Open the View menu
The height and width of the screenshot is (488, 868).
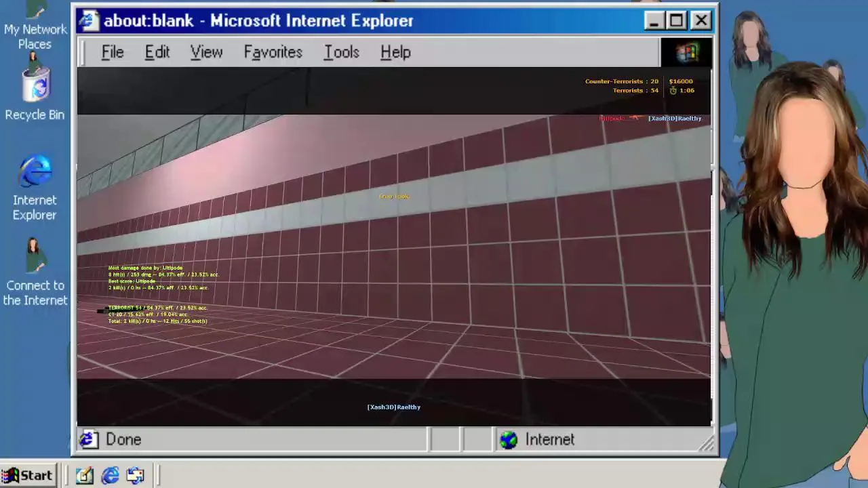pyautogui.click(x=206, y=52)
